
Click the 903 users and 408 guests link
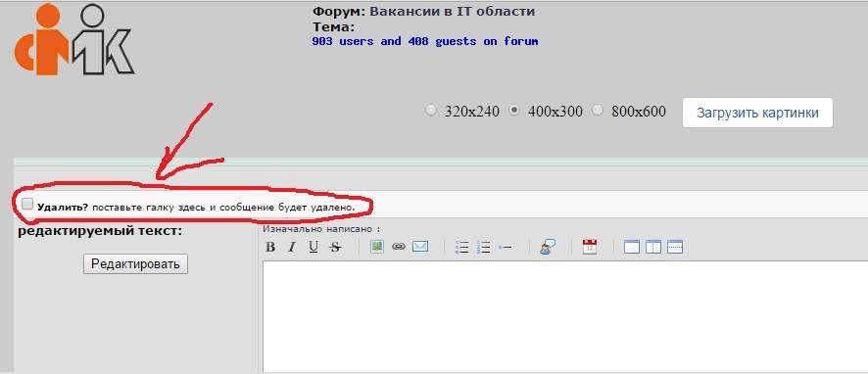424,41
